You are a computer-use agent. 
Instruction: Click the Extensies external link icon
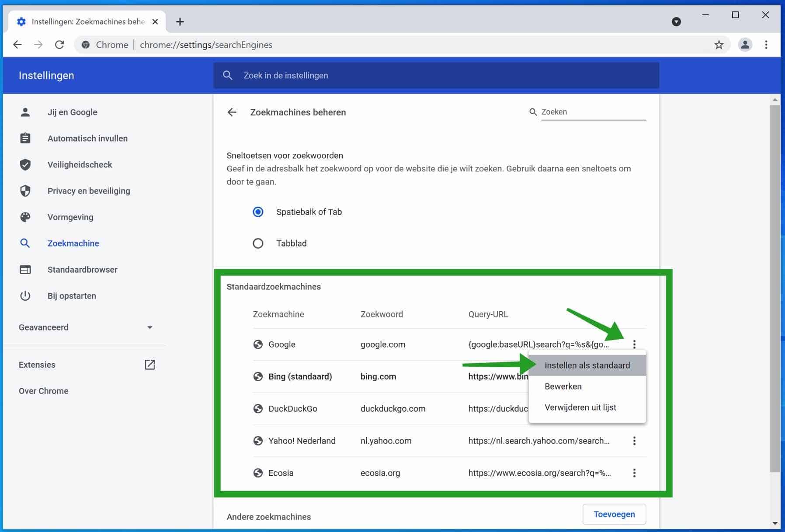click(149, 365)
